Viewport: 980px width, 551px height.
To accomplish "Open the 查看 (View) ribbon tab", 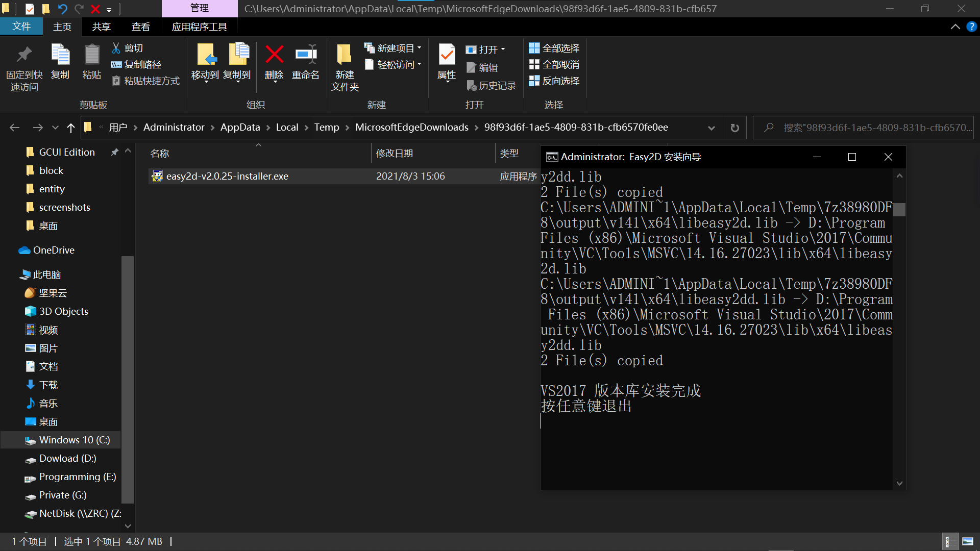I will pos(141,26).
